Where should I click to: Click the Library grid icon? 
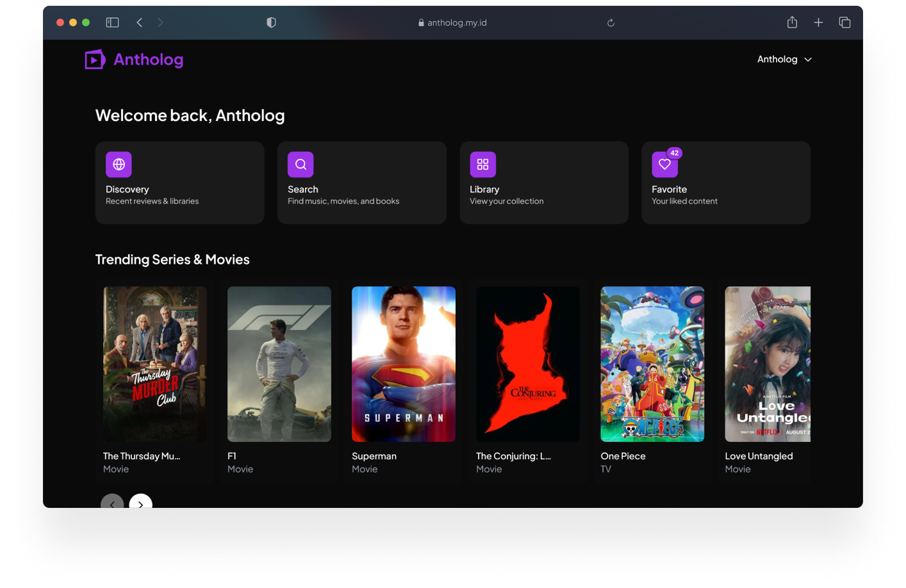pos(482,165)
